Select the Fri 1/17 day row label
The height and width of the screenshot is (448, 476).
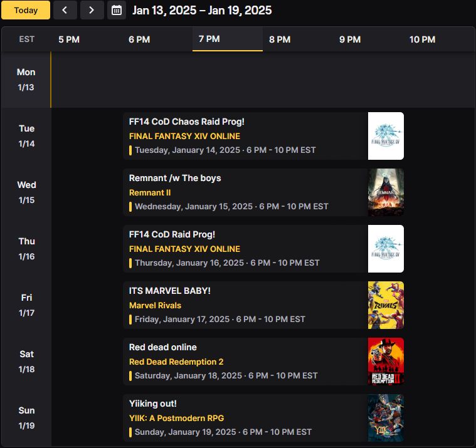coord(26,305)
